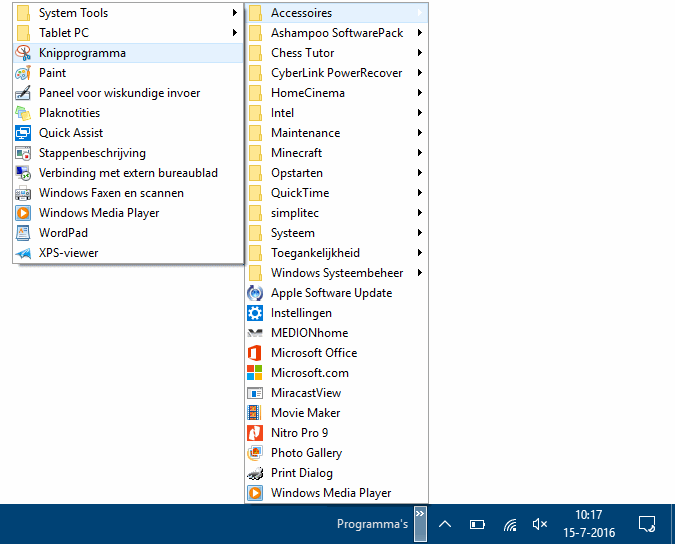Image resolution: width=675 pixels, height=544 pixels.
Task: Open the simplitec folder entry
Action: tap(337, 213)
